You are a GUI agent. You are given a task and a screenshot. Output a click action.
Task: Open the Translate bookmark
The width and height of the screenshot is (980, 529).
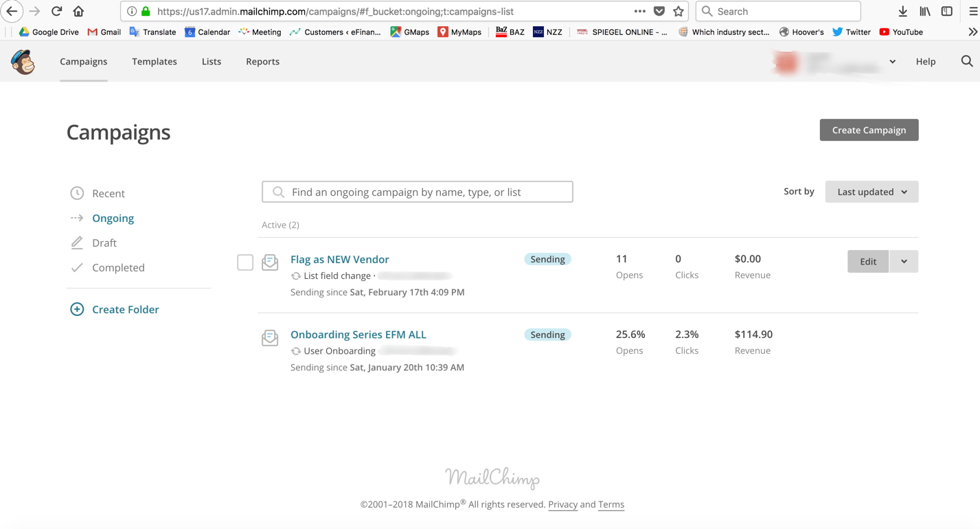tap(152, 32)
